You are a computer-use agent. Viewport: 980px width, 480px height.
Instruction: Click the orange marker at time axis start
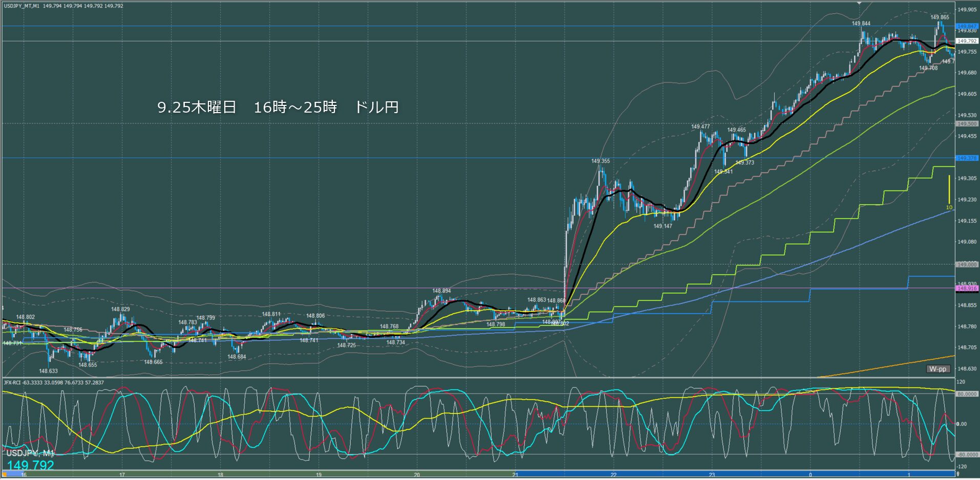[6, 475]
